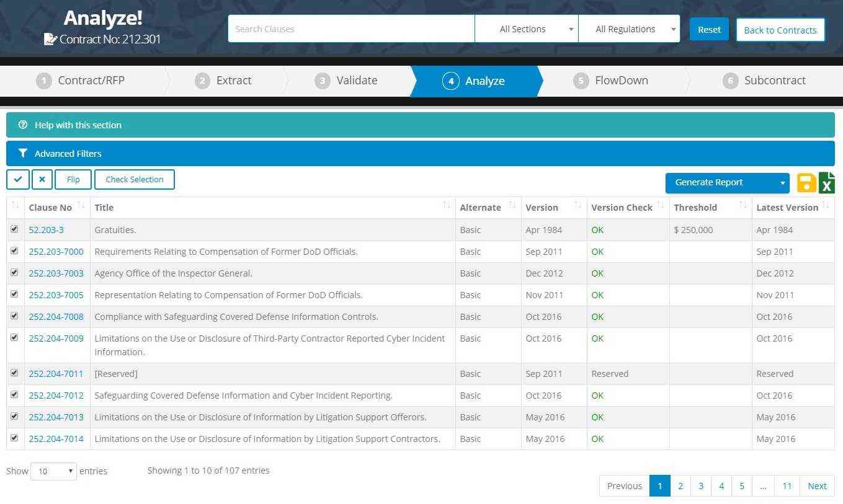The image size is (843, 504).
Task: Click the sort arrows on Alternate column
Action: pos(512,205)
